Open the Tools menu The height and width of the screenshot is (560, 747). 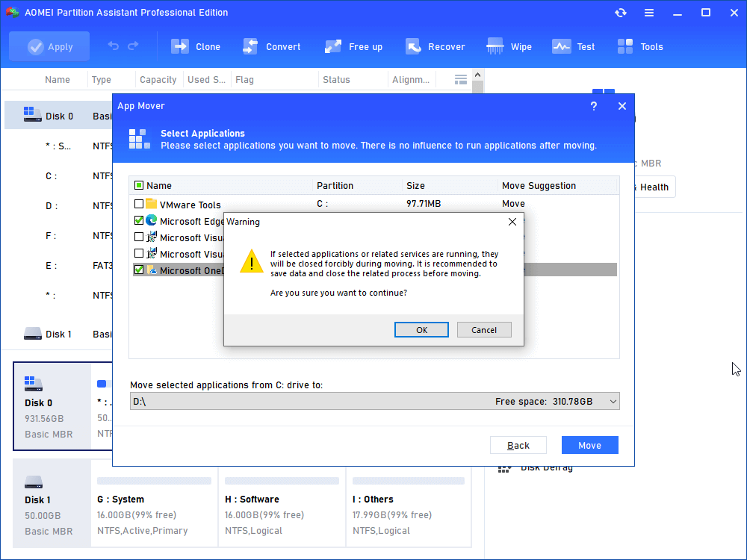coord(640,46)
